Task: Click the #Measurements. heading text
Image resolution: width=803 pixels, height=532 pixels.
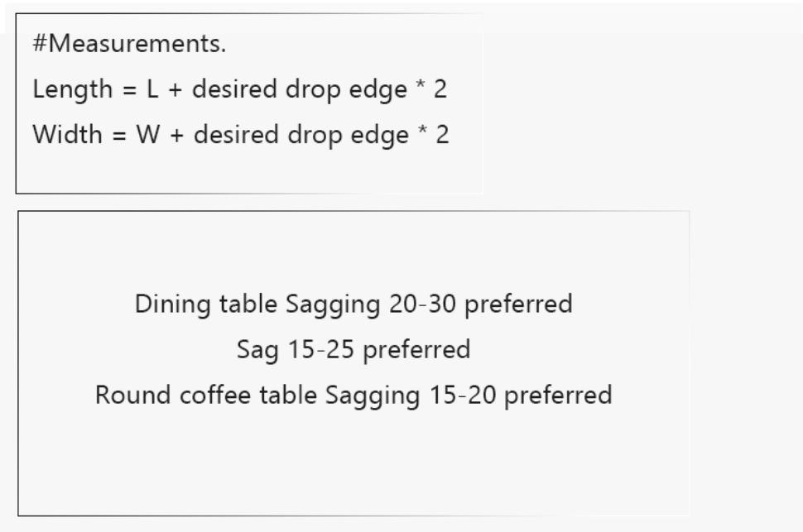Action: tap(128, 44)
